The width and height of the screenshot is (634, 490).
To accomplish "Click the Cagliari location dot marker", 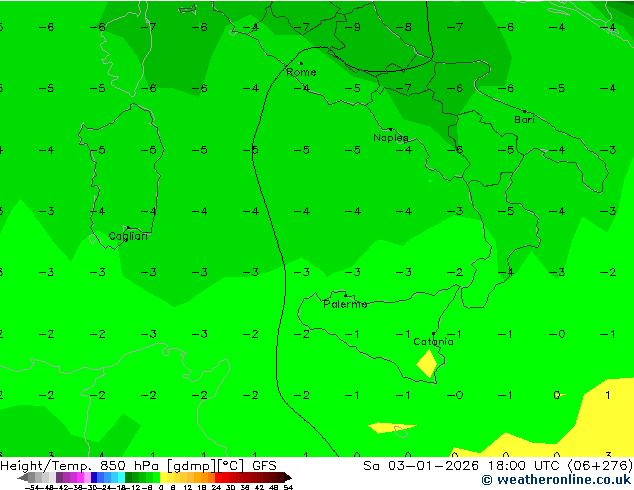I will [128, 227].
